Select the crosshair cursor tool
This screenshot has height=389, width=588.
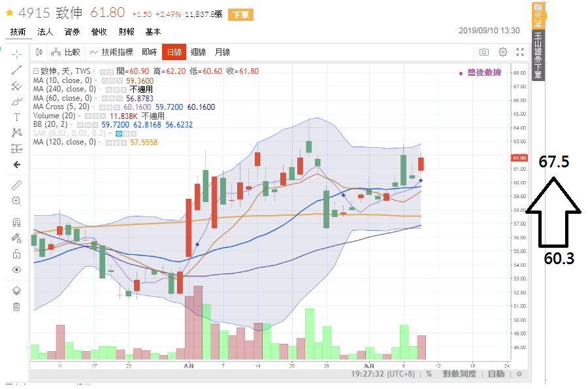pos(17,54)
